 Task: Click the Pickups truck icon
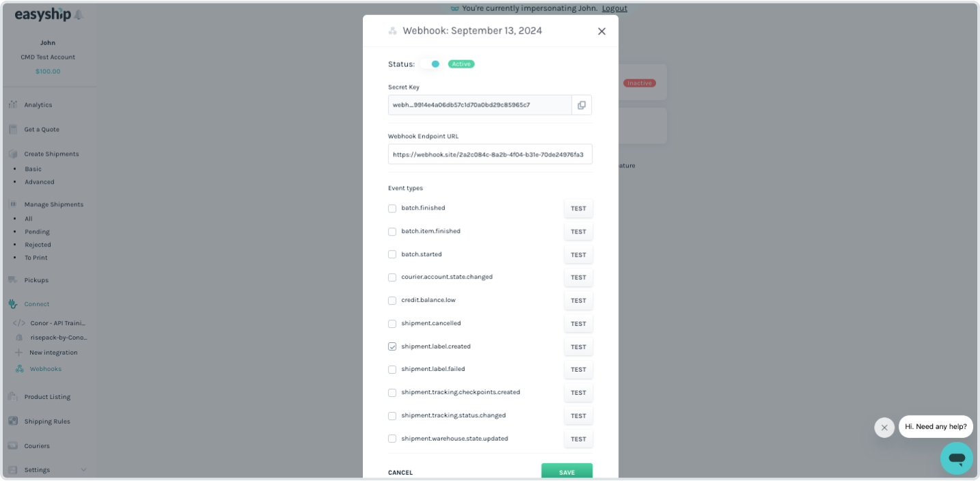coord(13,279)
